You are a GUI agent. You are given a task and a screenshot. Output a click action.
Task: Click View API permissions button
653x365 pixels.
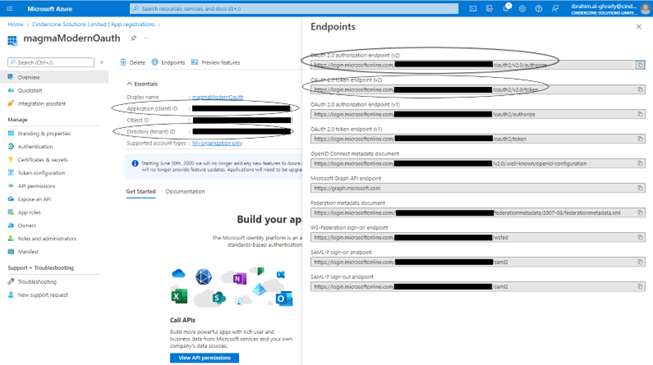[x=204, y=358]
